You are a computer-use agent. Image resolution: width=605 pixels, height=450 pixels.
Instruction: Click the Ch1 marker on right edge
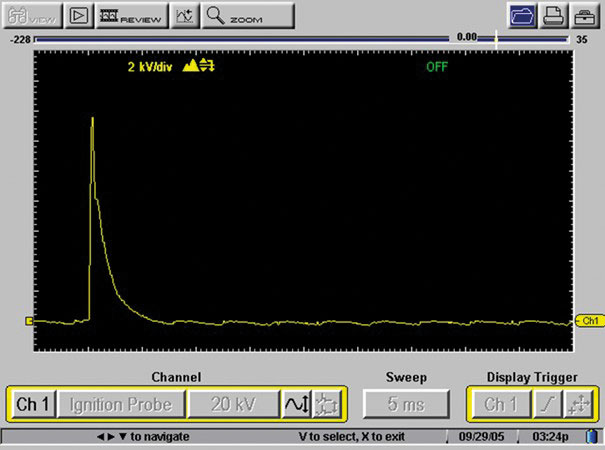coord(589,321)
